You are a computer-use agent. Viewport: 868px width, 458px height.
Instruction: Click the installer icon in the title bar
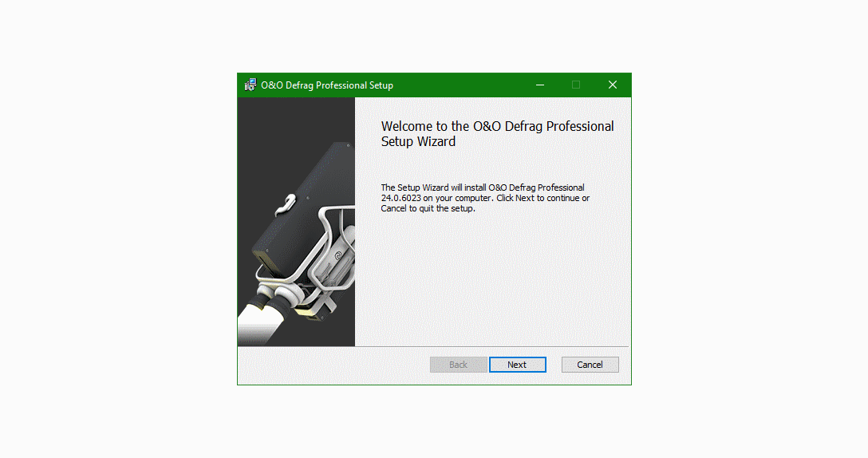click(251, 85)
